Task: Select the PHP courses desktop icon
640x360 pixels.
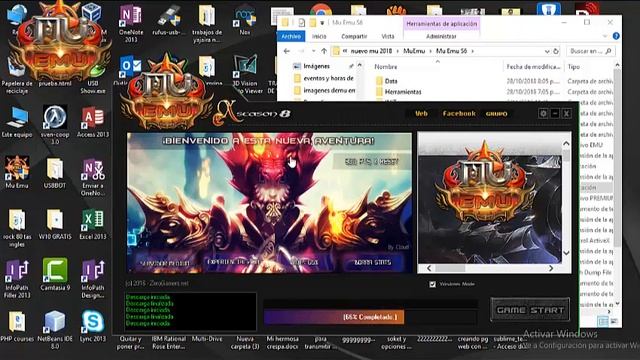Action: (17, 327)
